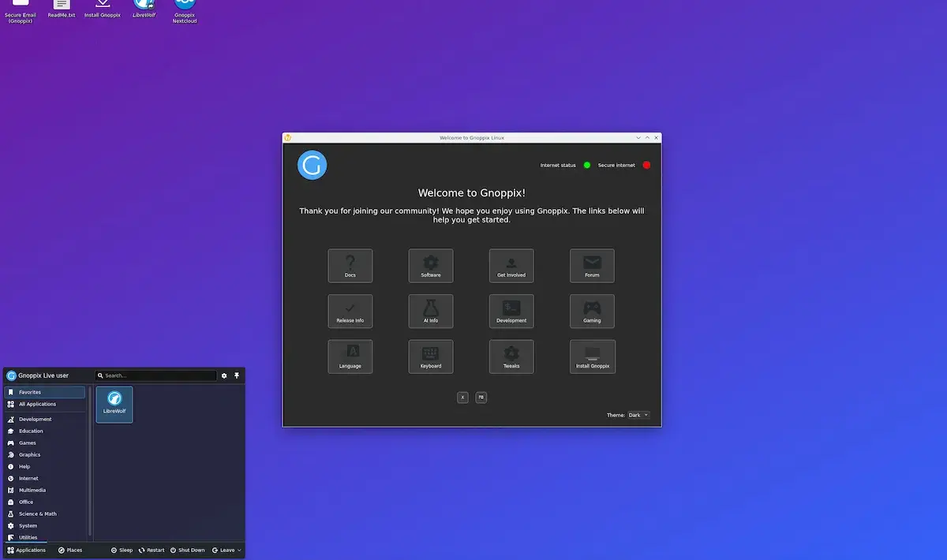Image resolution: width=947 pixels, height=560 pixels.
Task: Click the Shut Down button
Action: pyautogui.click(x=188, y=550)
